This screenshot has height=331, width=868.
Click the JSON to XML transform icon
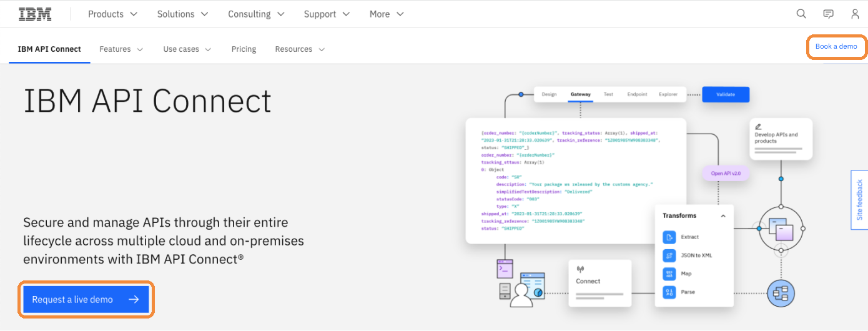point(669,255)
